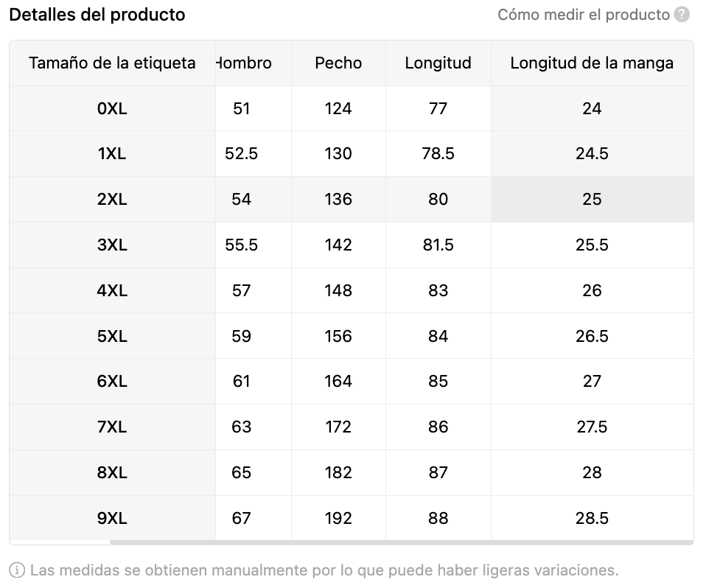Image resolution: width=706 pixels, height=588 pixels.
Task: Select the 0XL size row label
Action: tap(112, 109)
